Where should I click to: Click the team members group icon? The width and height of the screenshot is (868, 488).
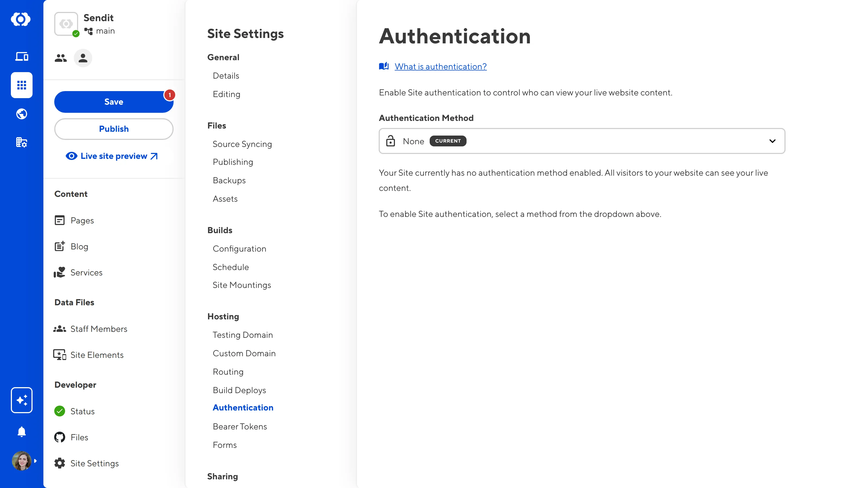[x=61, y=58]
